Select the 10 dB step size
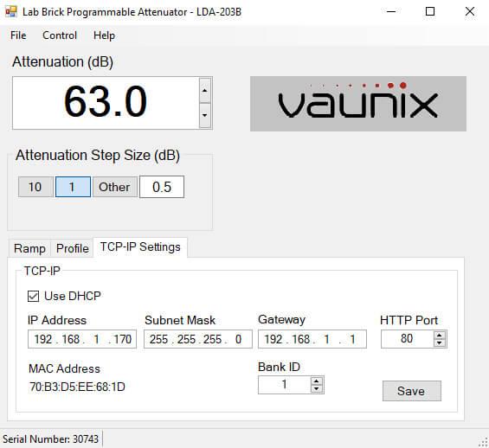The image size is (489, 448). tap(35, 187)
